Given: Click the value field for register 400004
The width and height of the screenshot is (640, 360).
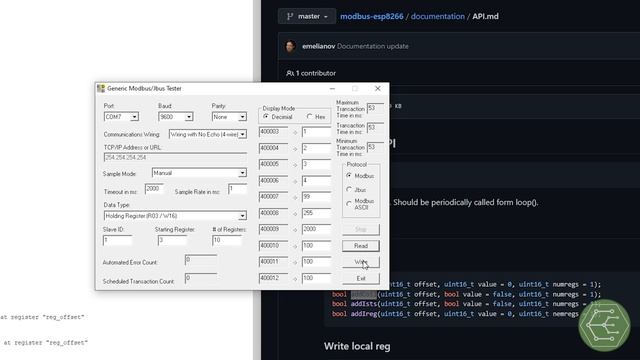Looking at the screenshot, I should pos(316,148).
